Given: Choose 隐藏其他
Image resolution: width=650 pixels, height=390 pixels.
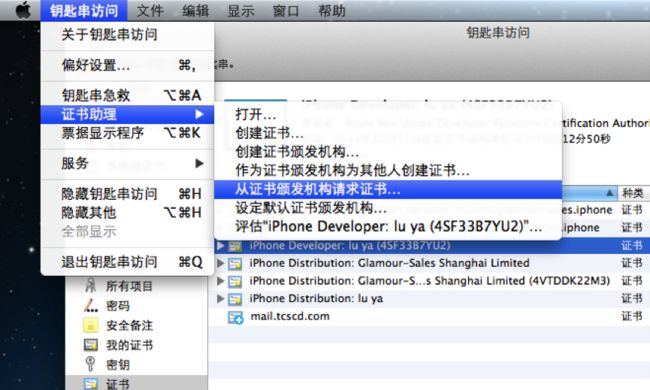Looking at the screenshot, I should click(127, 212).
